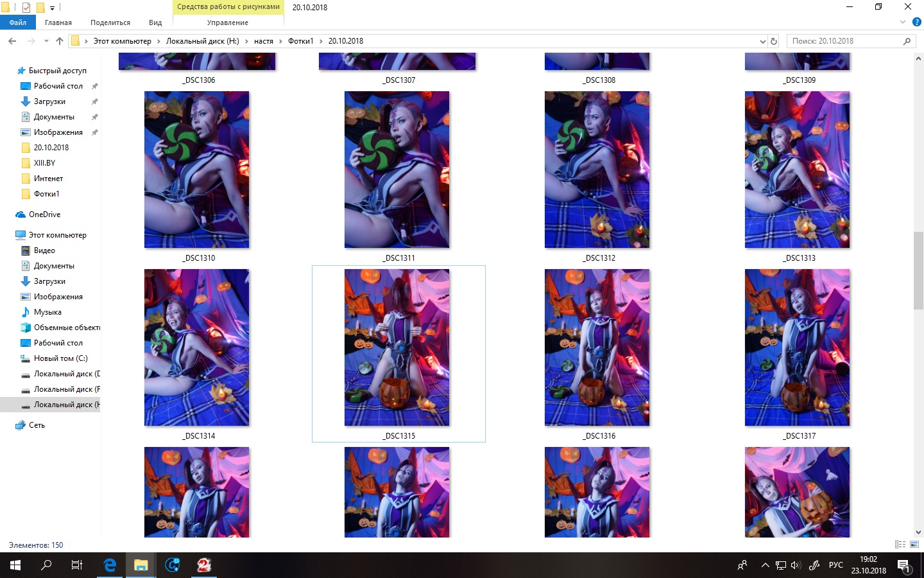Click the folder icon in the address bar
The image size is (924, 578).
[75, 41]
